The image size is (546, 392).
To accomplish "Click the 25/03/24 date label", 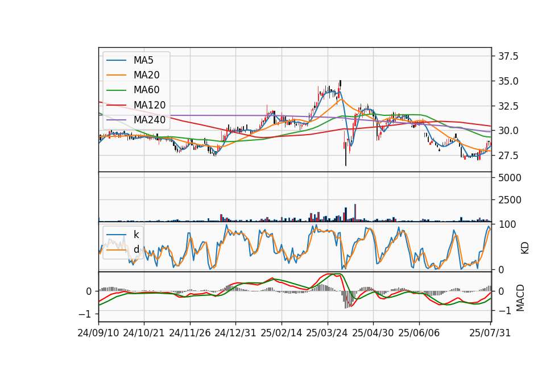I will 327,333.
